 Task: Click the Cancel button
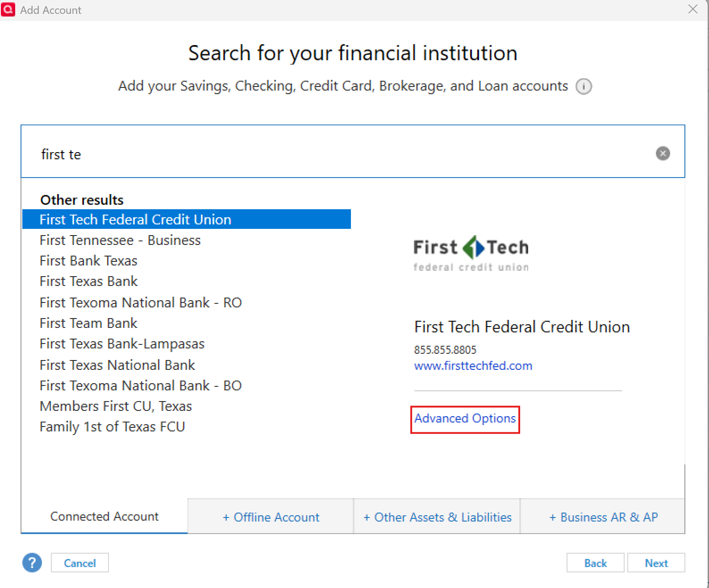[80, 563]
